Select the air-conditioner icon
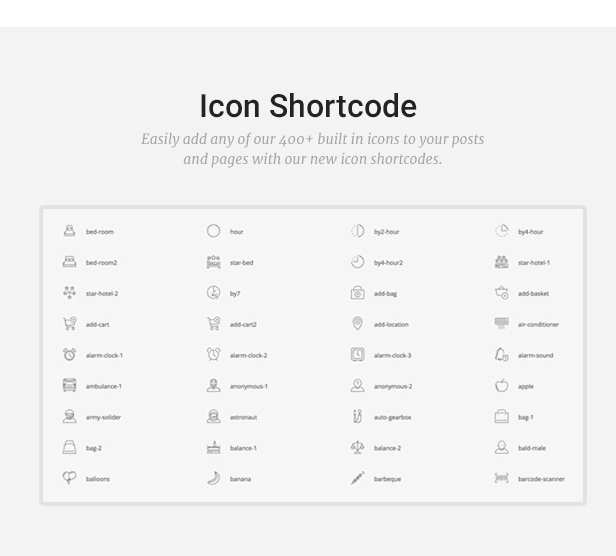This screenshot has height=556, width=616. point(501,324)
